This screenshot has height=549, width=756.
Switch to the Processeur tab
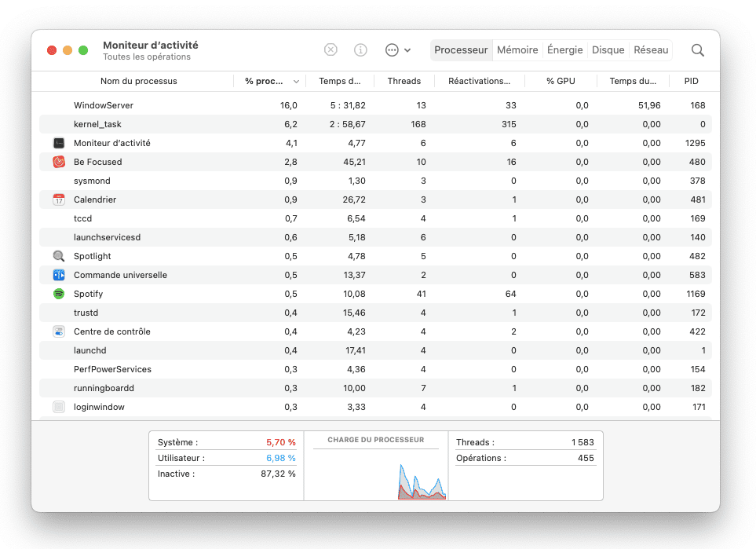pyautogui.click(x=461, y=49)
